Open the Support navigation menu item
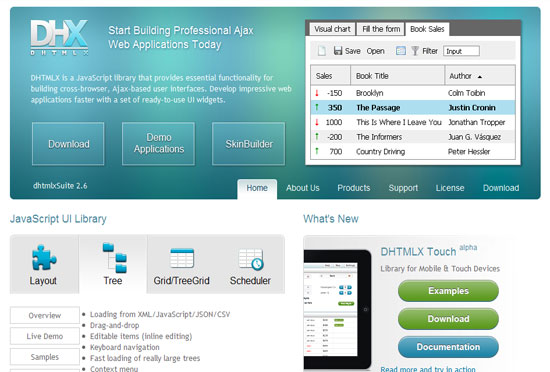 403,188
